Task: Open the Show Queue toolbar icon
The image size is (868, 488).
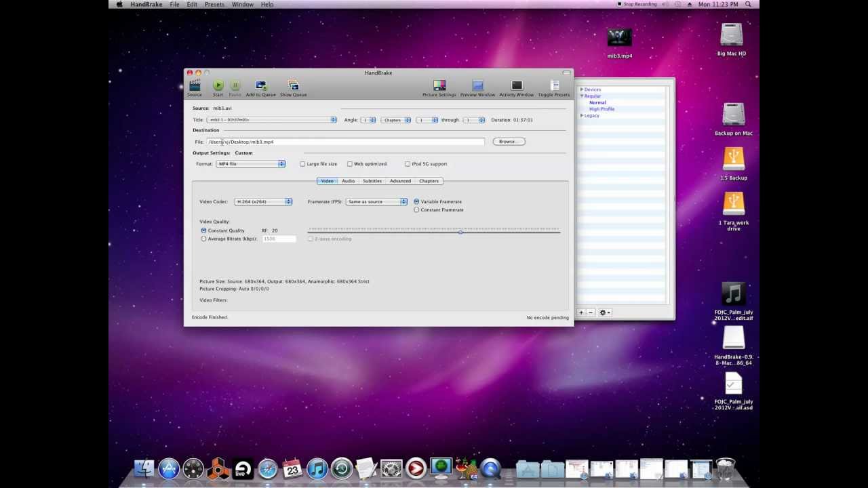Action: 293,85
